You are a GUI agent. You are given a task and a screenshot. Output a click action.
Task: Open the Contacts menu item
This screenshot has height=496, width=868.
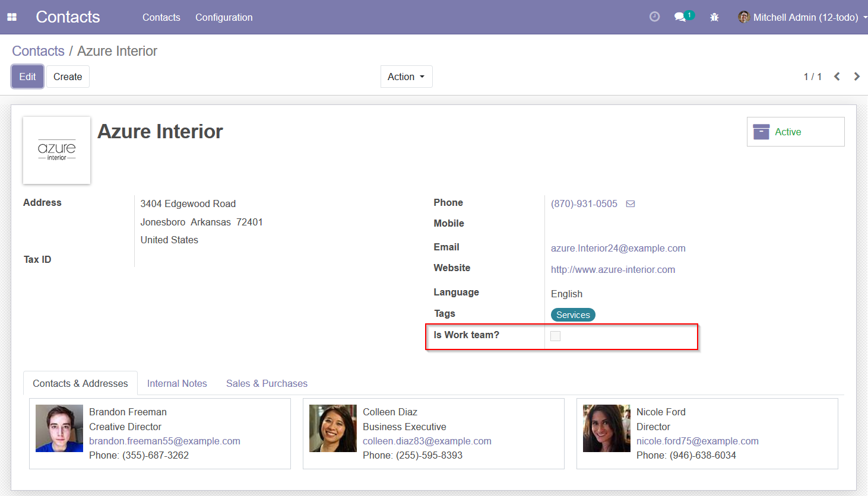(161, 17)
